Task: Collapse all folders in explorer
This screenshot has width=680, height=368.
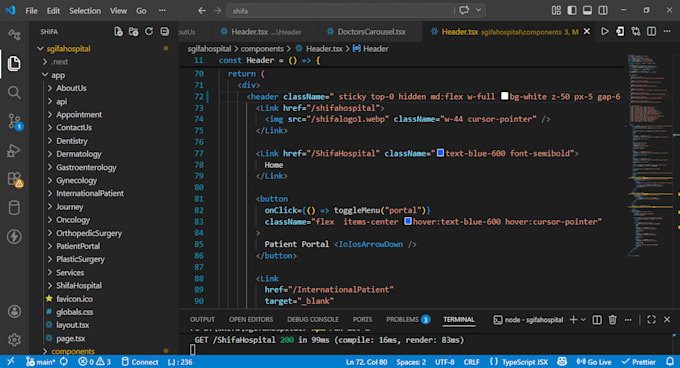Action: coord(164,32)
